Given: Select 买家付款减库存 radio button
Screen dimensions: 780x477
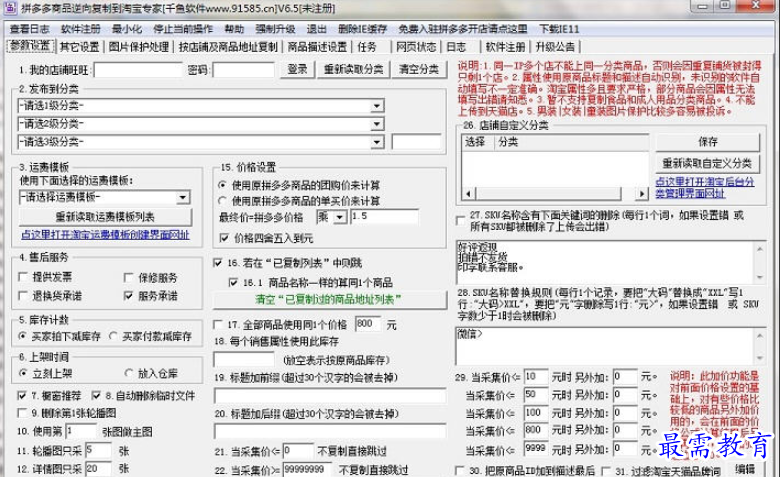Looking at the screenshot, I should (x=113, y=336).
